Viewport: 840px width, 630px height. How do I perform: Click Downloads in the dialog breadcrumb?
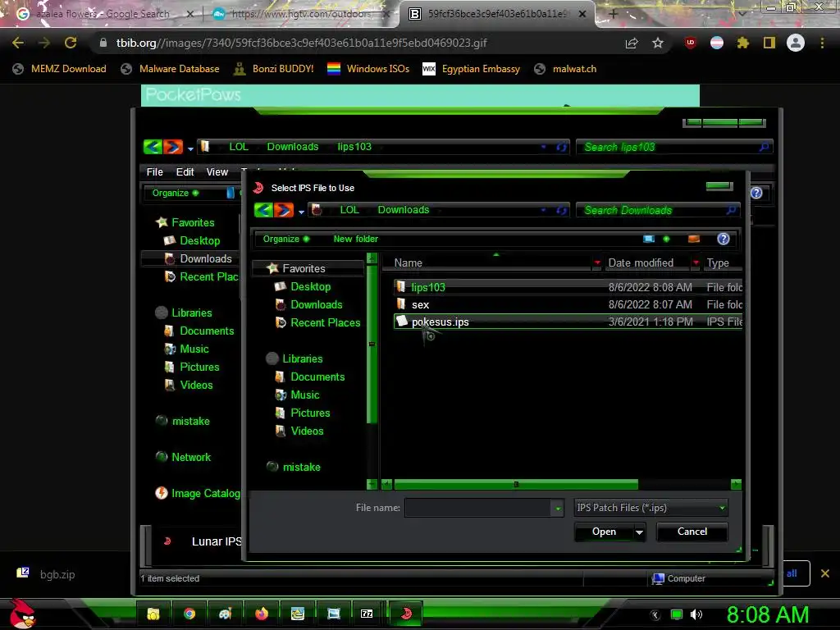point(404,210)
